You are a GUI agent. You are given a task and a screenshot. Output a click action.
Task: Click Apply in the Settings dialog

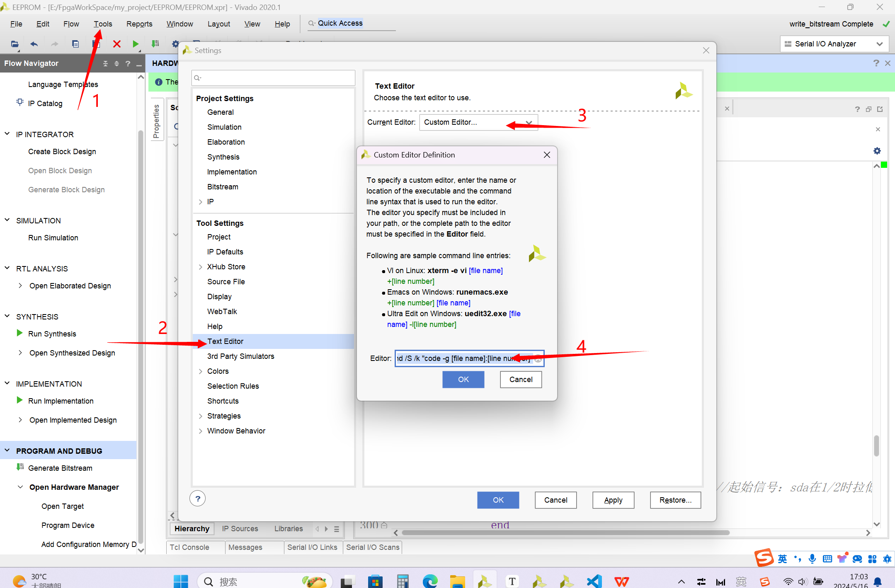614,500
